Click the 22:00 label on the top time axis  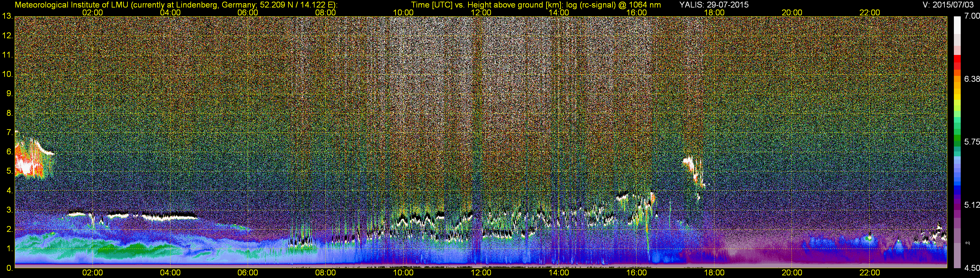pyautogui.click(x=870, y=12)
